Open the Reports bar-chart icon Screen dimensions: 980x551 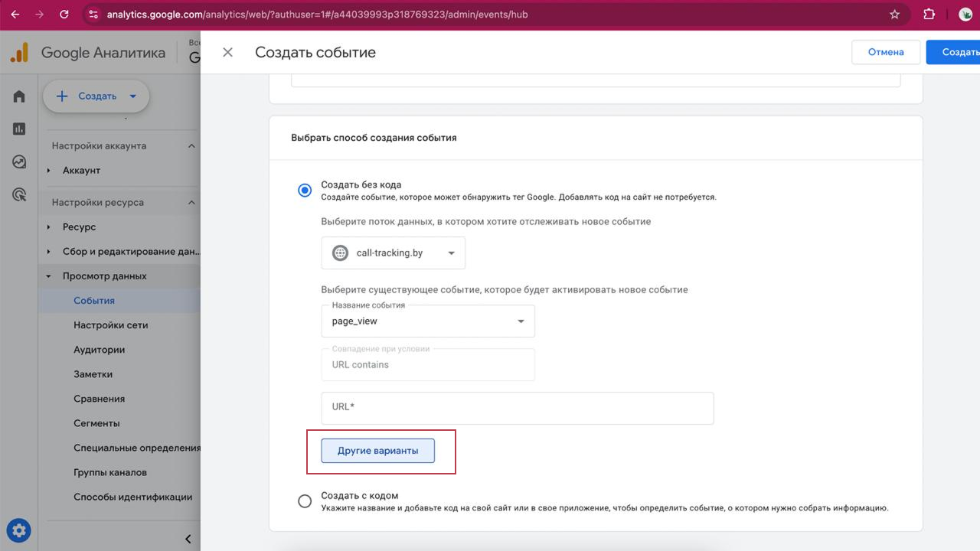[19, 129]
